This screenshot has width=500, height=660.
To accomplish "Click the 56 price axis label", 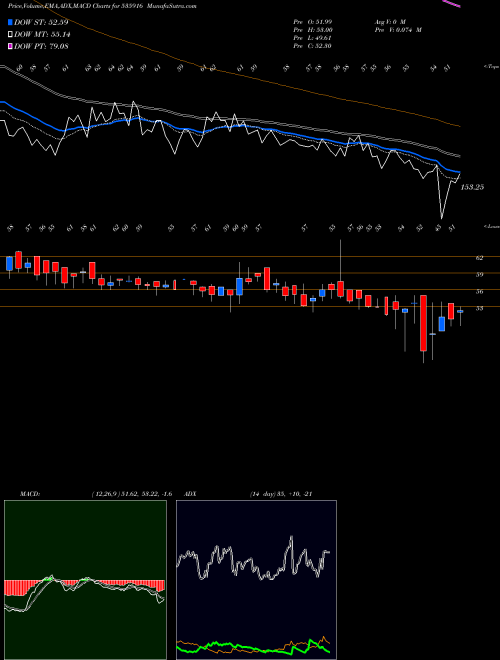I will pos(479,291).
